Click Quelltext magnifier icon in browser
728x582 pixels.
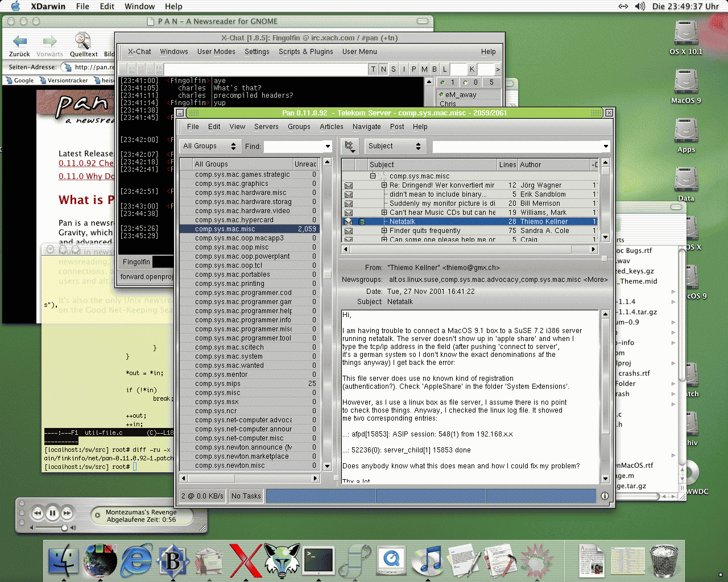(83, 40)
